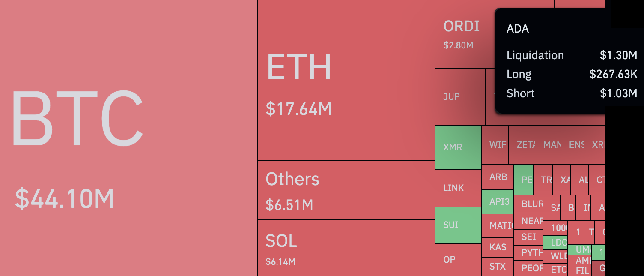Select the WIF tile
The width and height of the screenshot is (644, 276).
[498, 145]
